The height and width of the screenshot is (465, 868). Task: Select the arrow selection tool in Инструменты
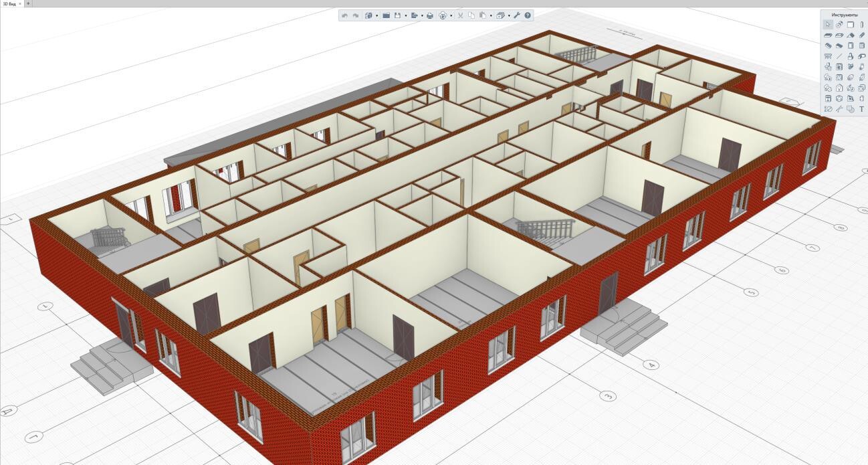coord(828,25)
